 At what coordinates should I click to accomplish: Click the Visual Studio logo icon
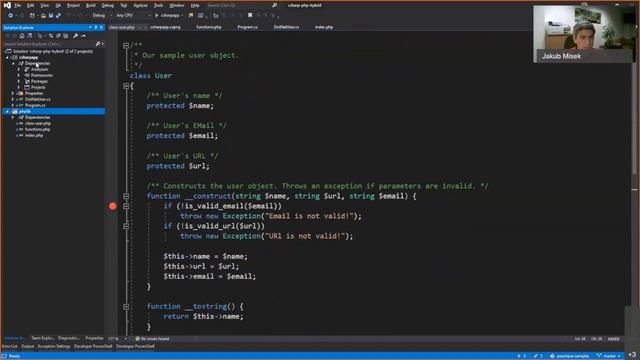7,5
